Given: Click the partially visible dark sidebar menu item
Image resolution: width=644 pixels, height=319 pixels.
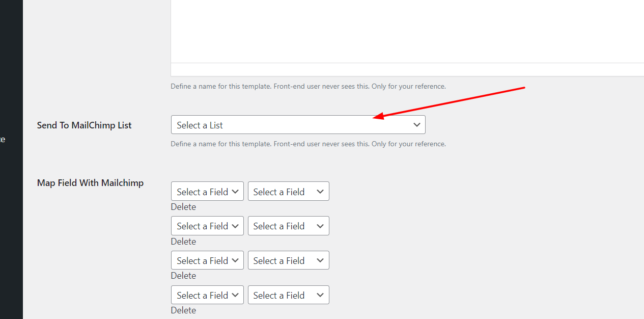Looking at the screenshot, I should pos(3,139).
